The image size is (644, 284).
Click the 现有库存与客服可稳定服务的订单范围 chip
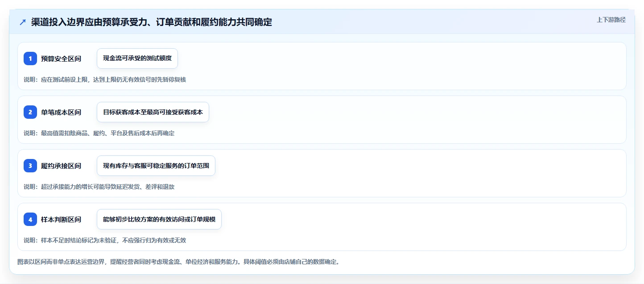[156, 166]
